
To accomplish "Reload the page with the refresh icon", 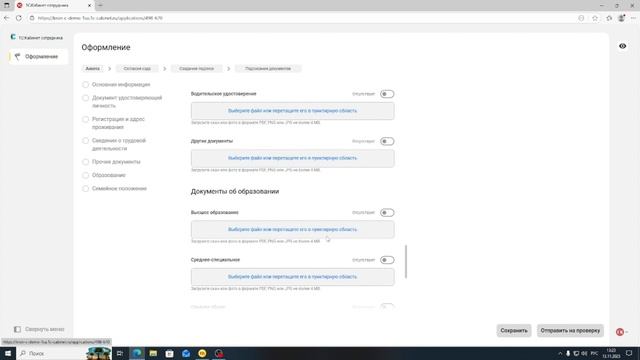I will pos(19,18).
